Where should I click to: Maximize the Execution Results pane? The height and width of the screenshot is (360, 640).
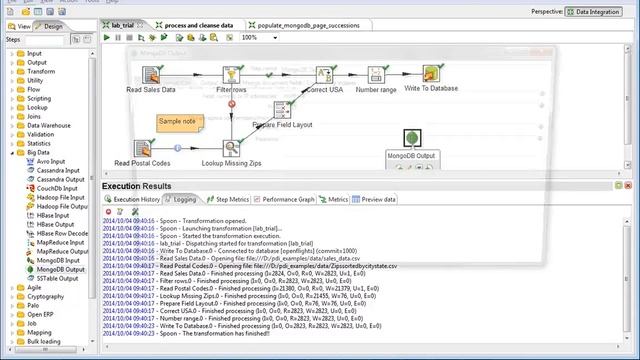click(x=618, y=186)
